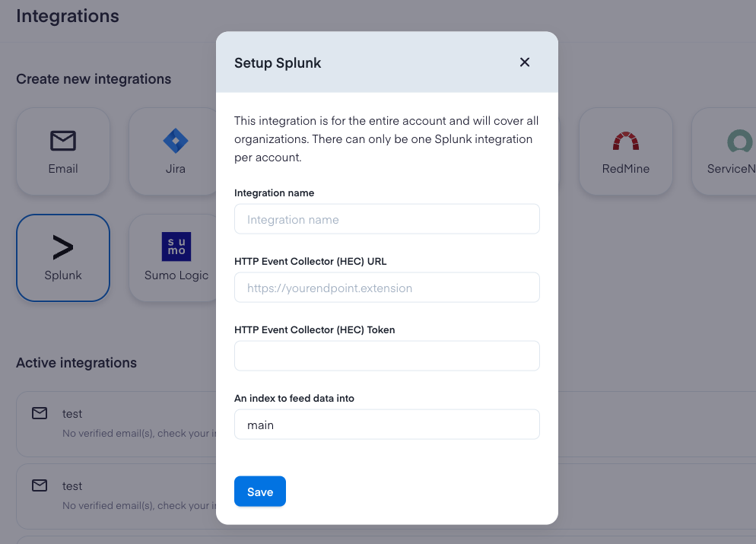Focus the HEC URL input field
This screenshot has width=756, height=544.
click(386, 288)
